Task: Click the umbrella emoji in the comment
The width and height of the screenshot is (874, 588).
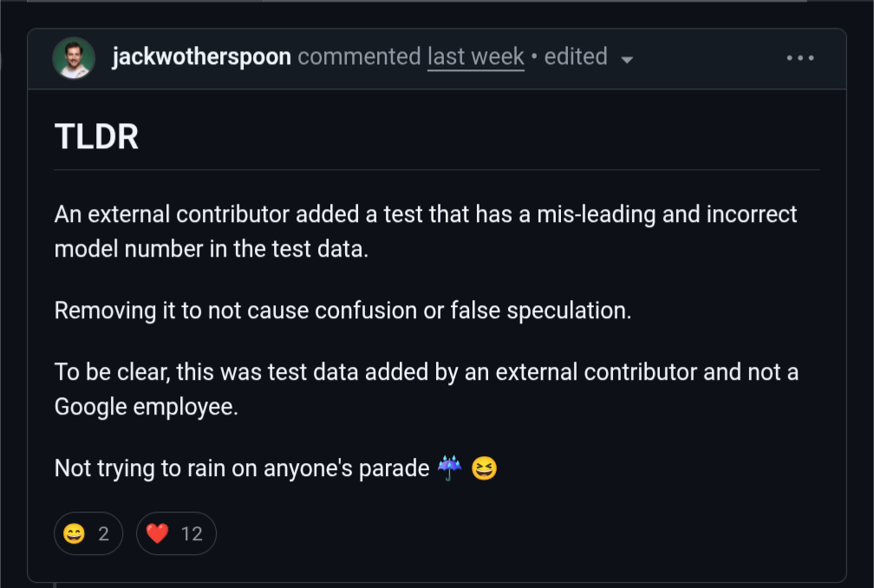Action: 449,468
